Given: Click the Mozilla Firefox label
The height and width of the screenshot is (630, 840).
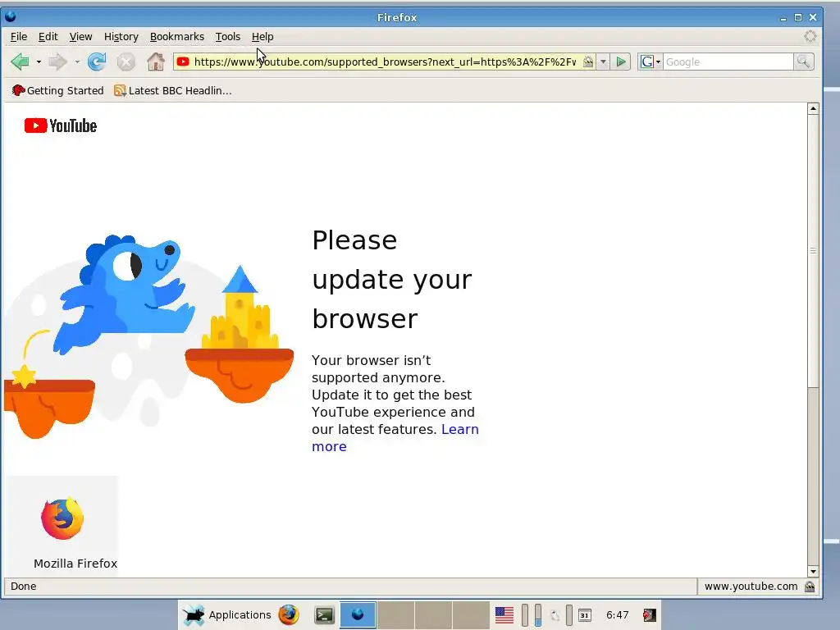Looking at the screenshot, I should click(75, 564).
